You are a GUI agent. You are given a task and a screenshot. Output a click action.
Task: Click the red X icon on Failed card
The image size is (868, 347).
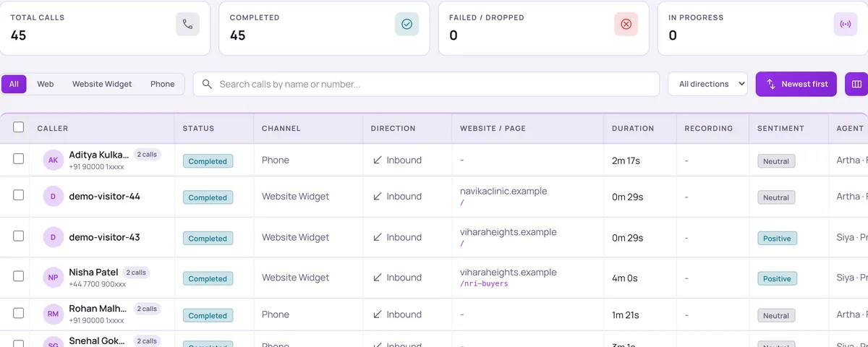point(626,24)
